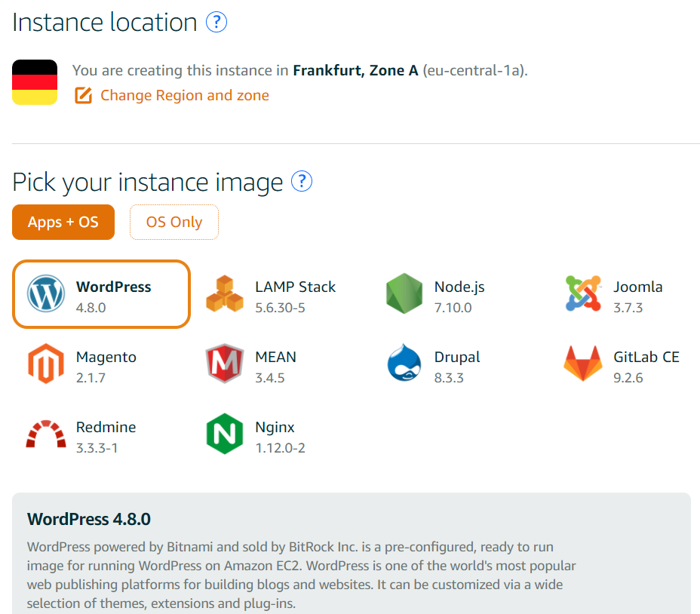Click the WordPress 4.8.0 description heading
The height and width of the screenshot is (614, 700).
[x=89, y=519]
